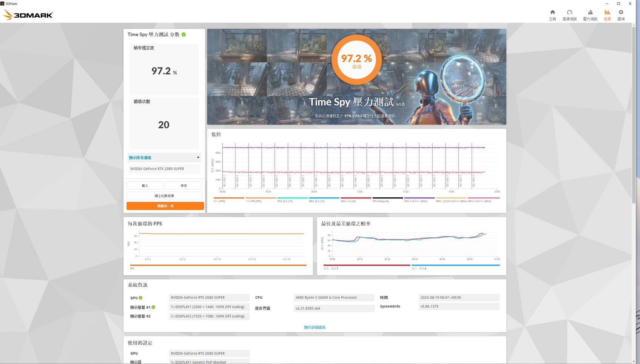The height and width of the screenshot is (364, 640).
Task: Expand the 顯示所有循環 loop dropdown
Action: [164, 158]
